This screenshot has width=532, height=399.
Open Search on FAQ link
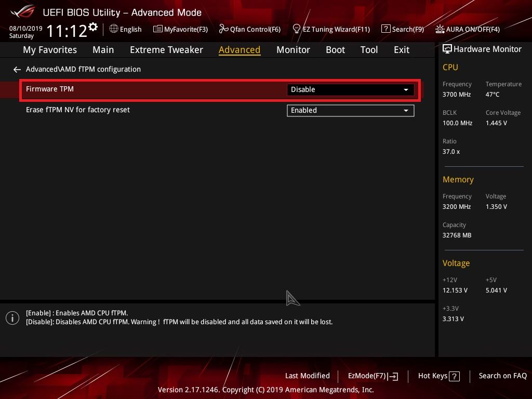point(502,376)
